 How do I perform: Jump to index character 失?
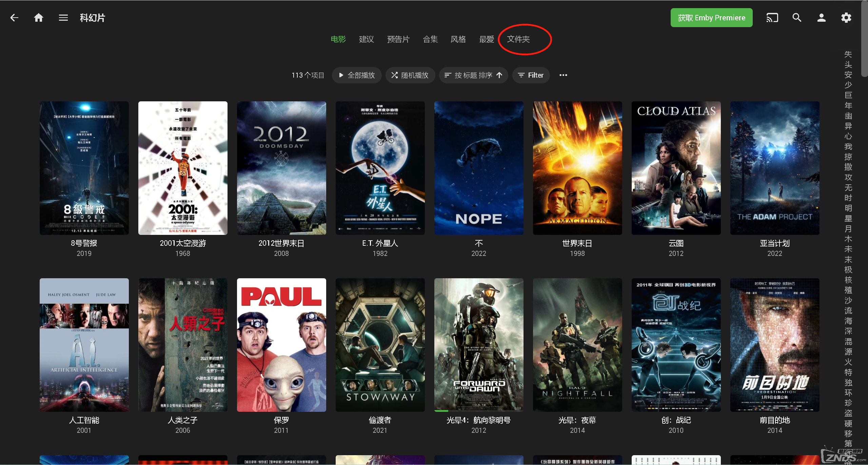[848, 54]
